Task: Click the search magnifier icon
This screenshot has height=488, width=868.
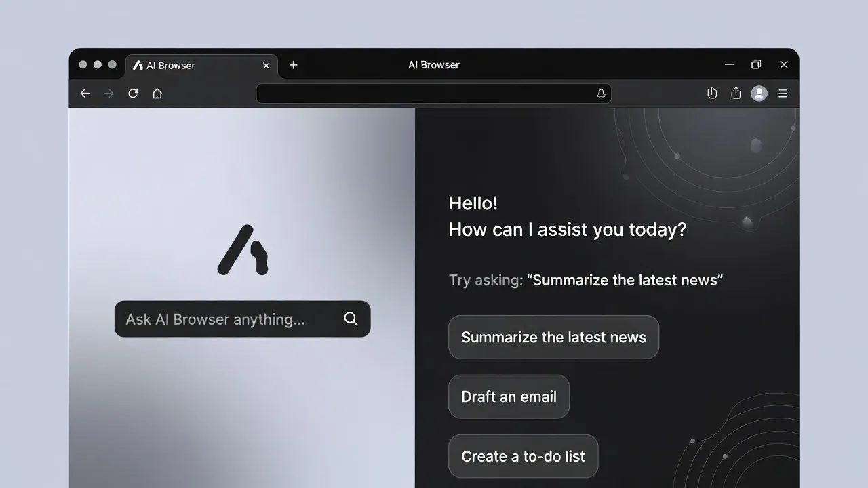Action: 351,319
